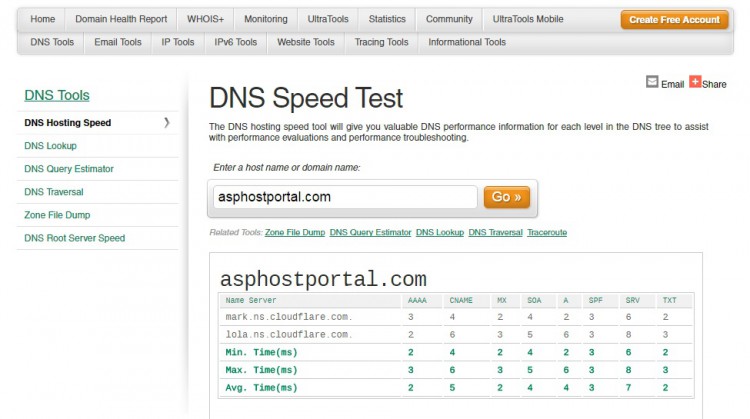Open the Home menu item
The width and height of the screenshot is (750, 419).
[x=43, y=19]
